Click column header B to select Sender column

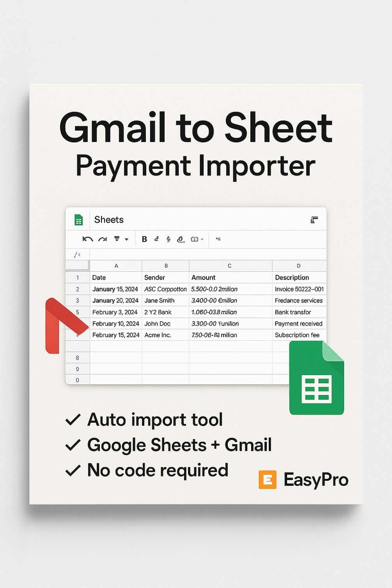coord(165,266)
